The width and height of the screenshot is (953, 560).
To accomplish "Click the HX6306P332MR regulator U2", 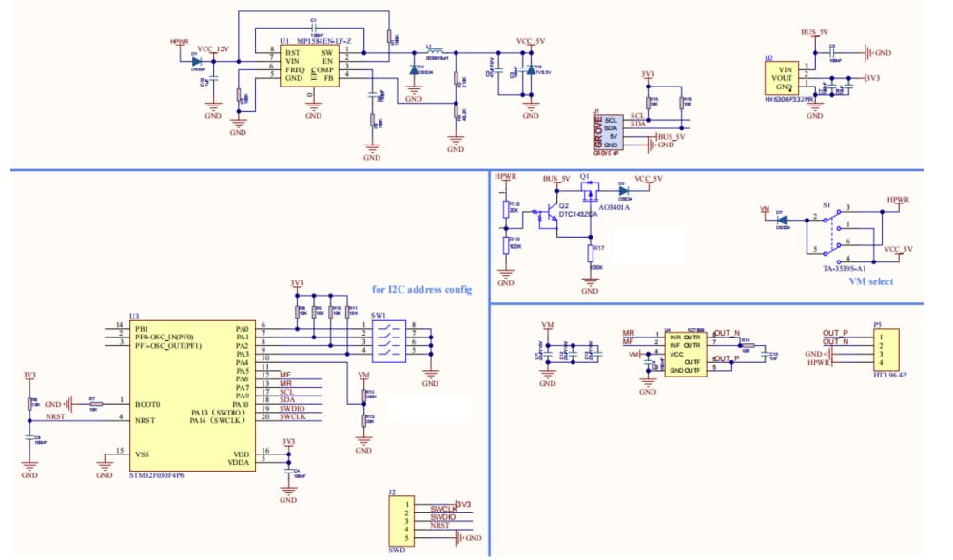I will (x=784, y=76).
